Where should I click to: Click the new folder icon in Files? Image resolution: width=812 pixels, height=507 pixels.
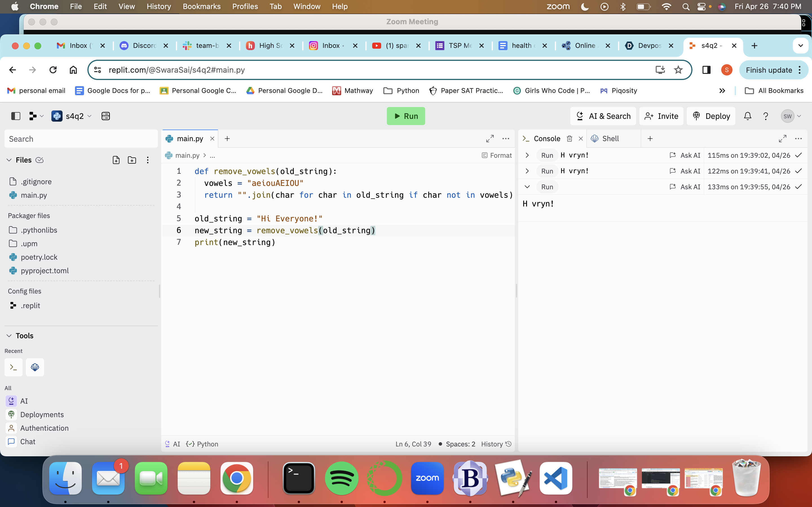click(132, 160)
